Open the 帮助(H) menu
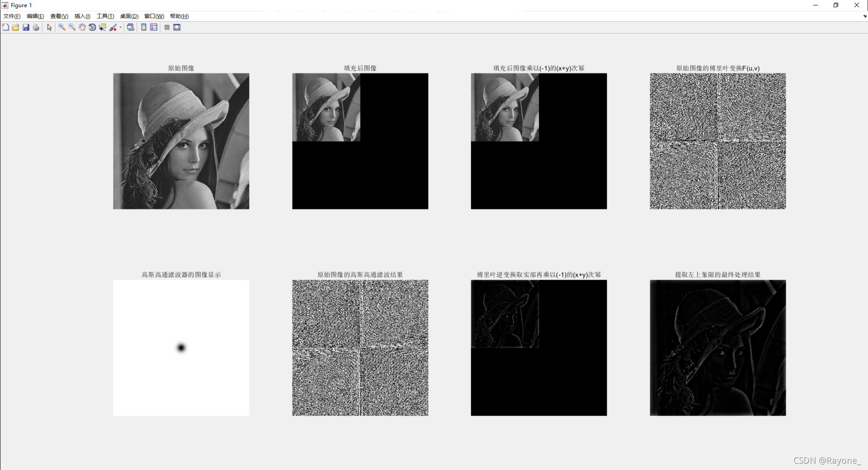 click(x=179, y=16)
